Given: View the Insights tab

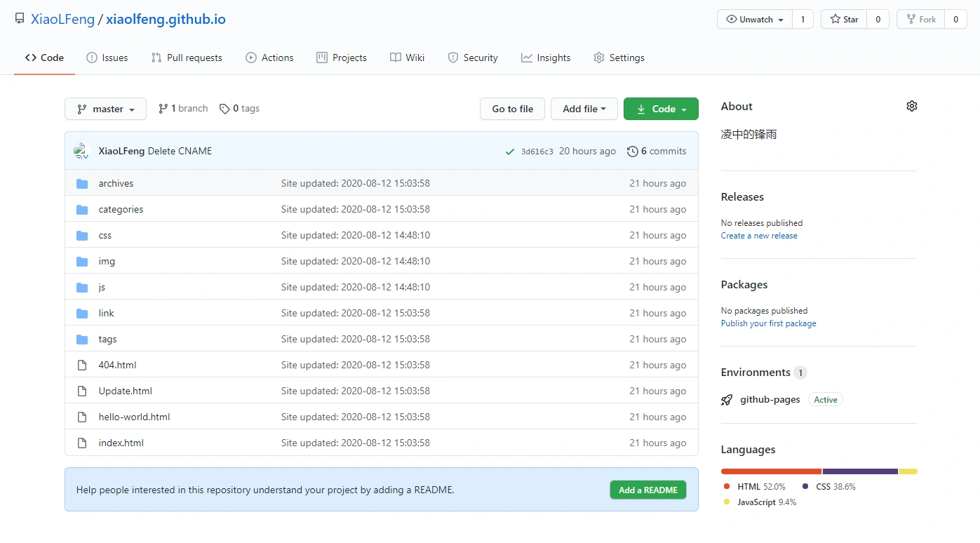Looking at the screenshot, I should pyautogui.click(x=546, y=58).
